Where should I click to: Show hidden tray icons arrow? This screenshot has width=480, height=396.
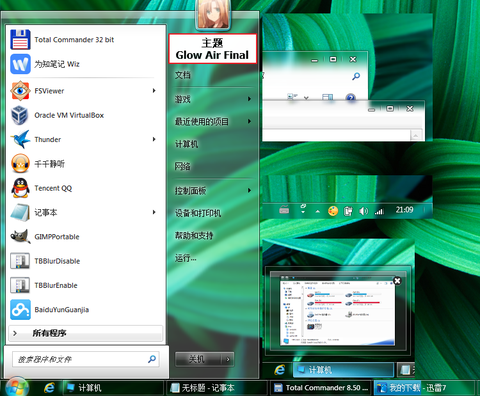318,211
